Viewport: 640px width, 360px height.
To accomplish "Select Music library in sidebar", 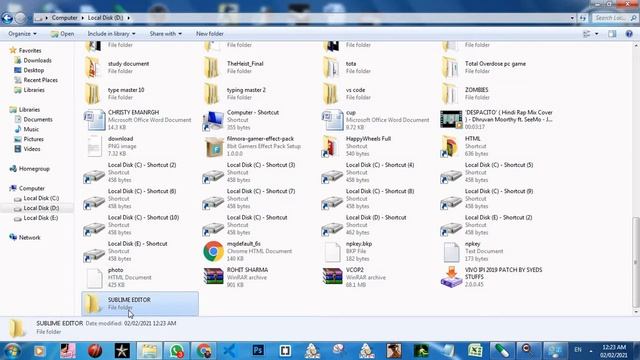I will 31,129.
